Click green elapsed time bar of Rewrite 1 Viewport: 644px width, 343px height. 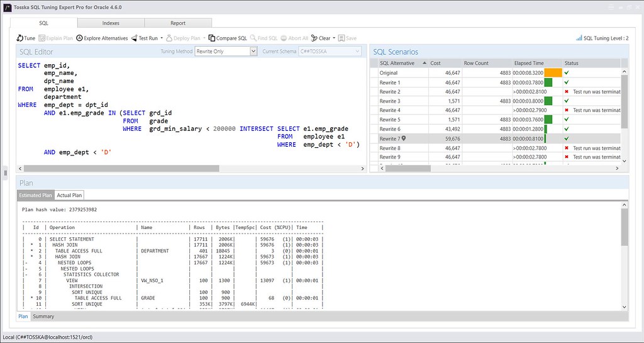coord(548,82)
